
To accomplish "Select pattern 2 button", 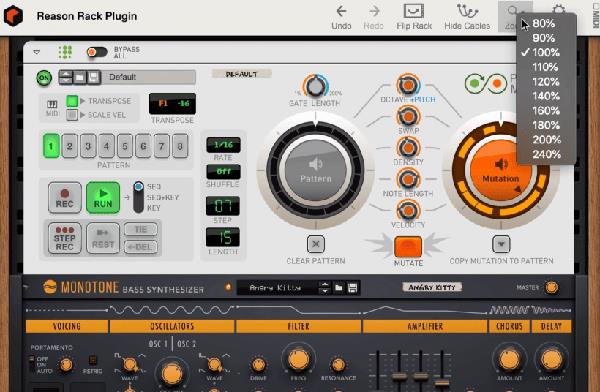I will click(70, 146).
